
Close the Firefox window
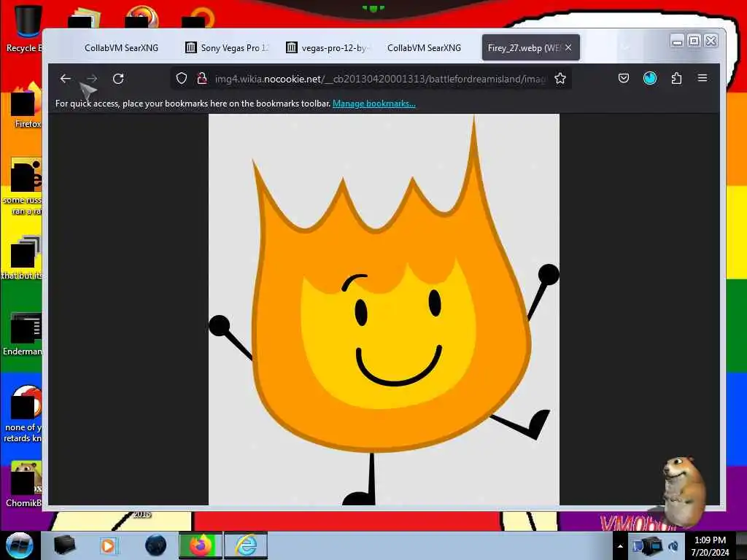pyautogui.click(x=711, y=41)
